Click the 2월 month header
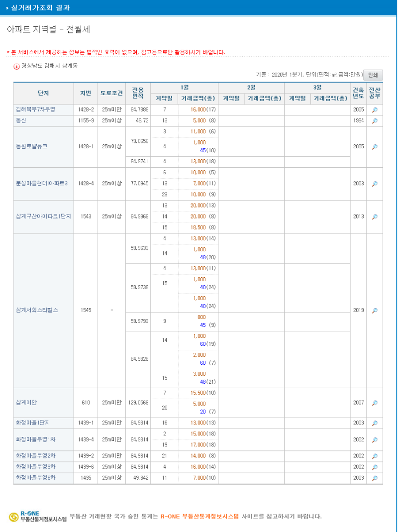Viewport: 398px width, 532px height. 251,87
